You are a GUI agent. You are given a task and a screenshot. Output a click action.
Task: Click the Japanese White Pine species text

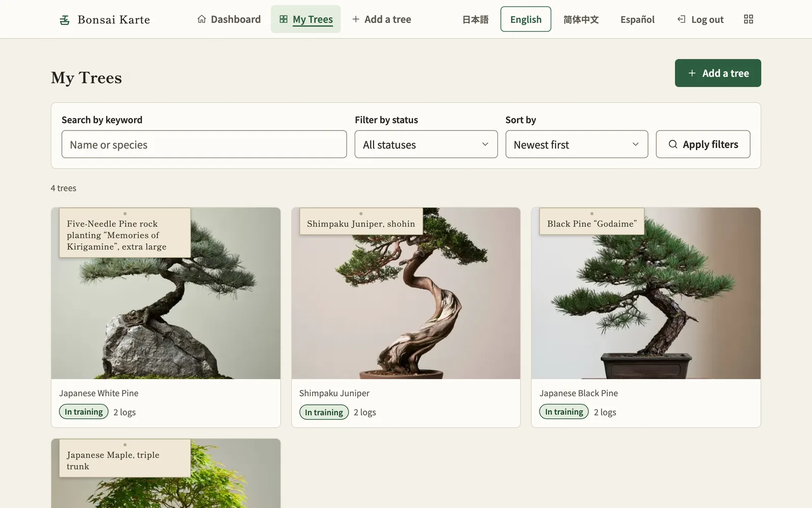(98, 393)
